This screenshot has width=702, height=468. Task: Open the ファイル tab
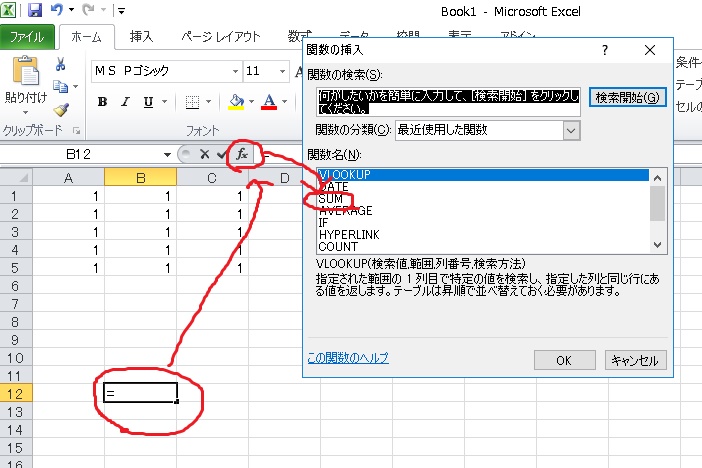[x=26, y=37]
